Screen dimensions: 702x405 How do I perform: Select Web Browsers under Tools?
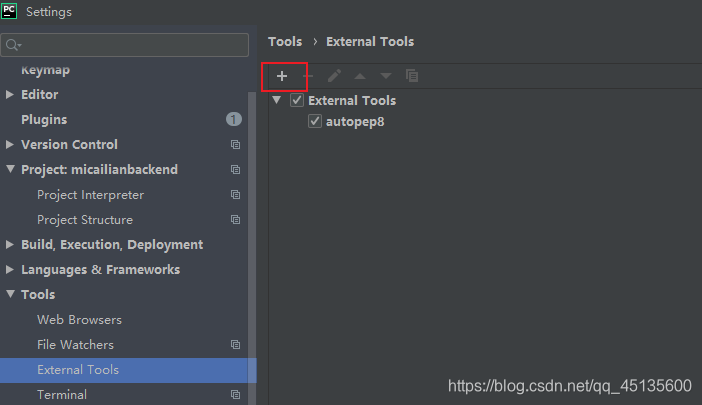tap(79, 320)
